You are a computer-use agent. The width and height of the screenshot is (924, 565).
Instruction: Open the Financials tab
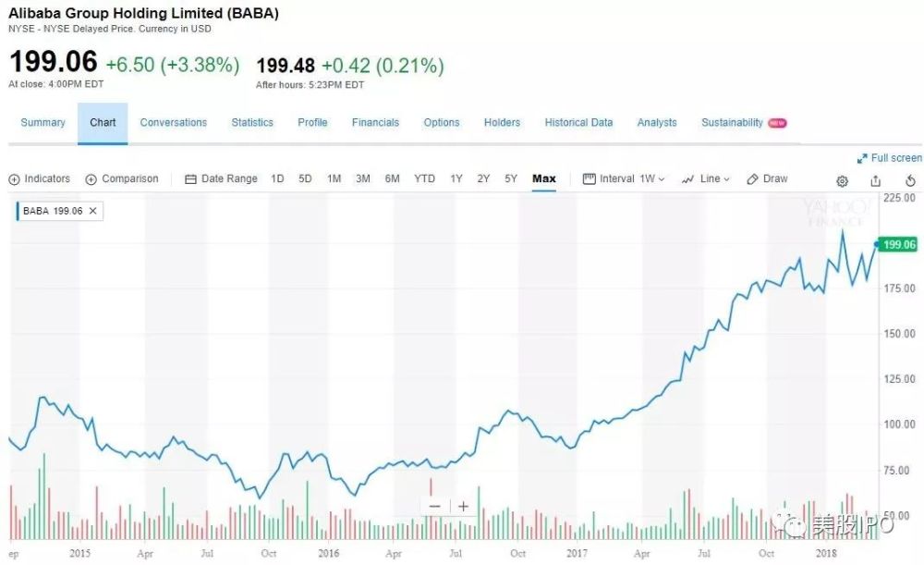click(375, 123)
